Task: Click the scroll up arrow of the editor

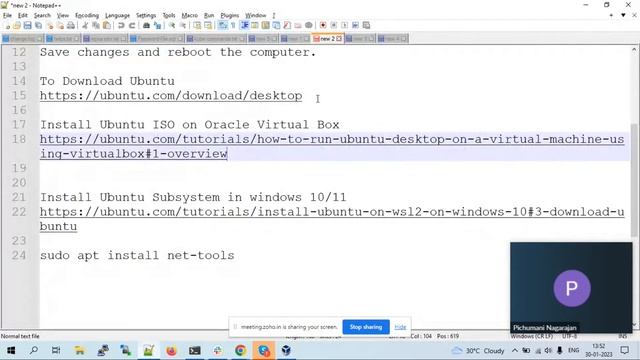Action: [634, 49]
